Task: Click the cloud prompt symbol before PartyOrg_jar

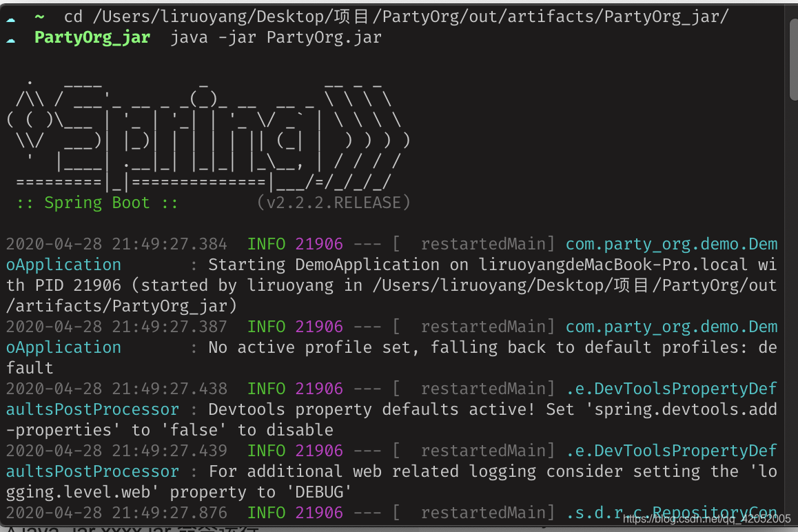Action: tap(11, 39)
